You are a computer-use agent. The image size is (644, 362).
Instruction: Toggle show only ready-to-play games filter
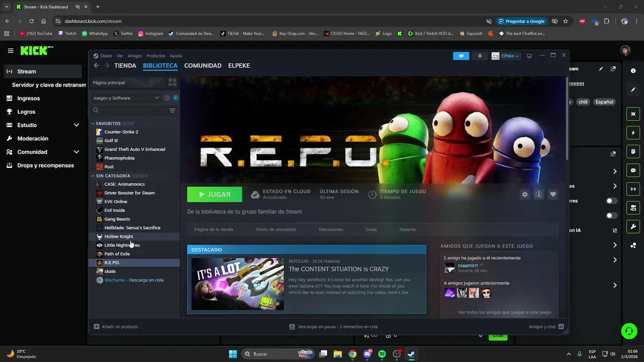(176, 98)
